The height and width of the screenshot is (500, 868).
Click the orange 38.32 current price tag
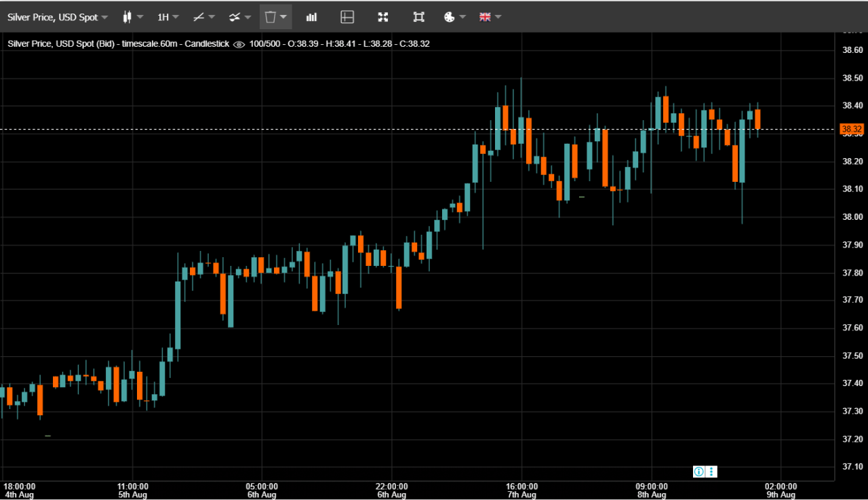click(x=851, y=129)
